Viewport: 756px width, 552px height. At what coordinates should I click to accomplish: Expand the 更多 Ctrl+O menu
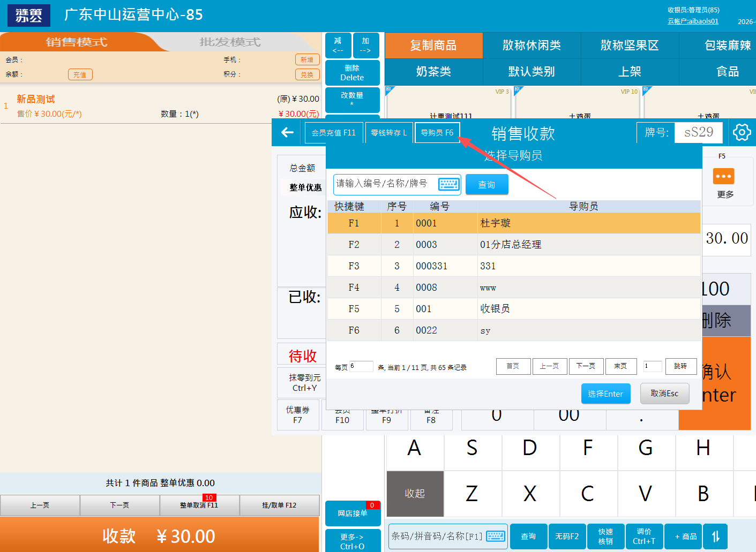(352, 541)
